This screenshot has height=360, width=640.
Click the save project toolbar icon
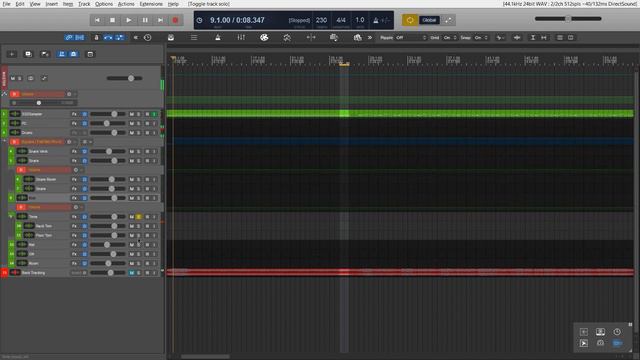(171, 38)
